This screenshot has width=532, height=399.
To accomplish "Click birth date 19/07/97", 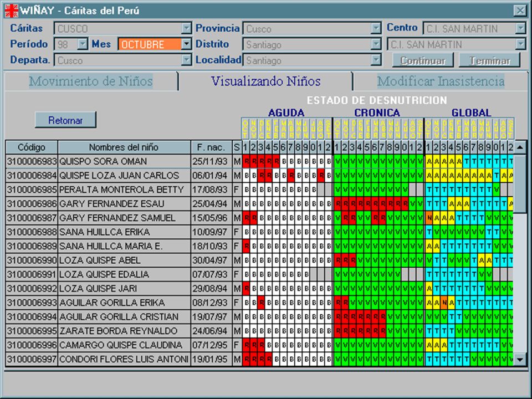I will (211, 316).
